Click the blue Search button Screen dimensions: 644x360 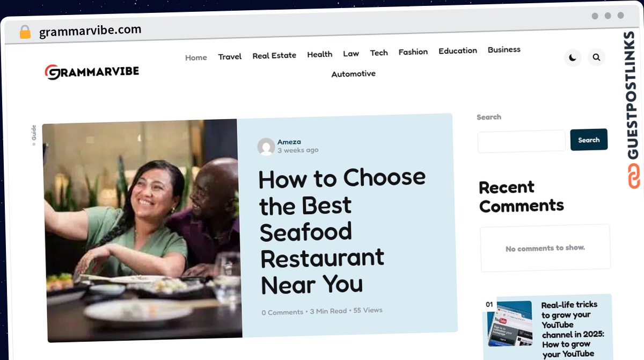[589, 140]
